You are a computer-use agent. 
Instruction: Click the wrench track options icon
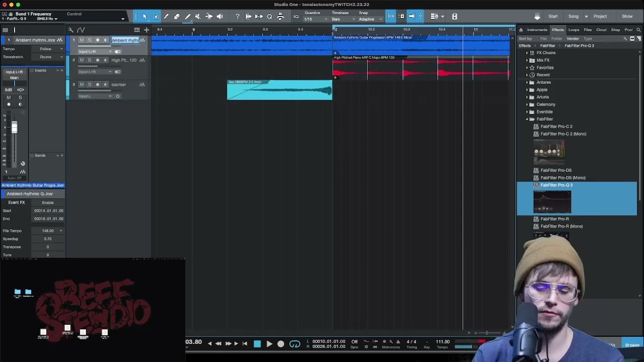[71, 30]
